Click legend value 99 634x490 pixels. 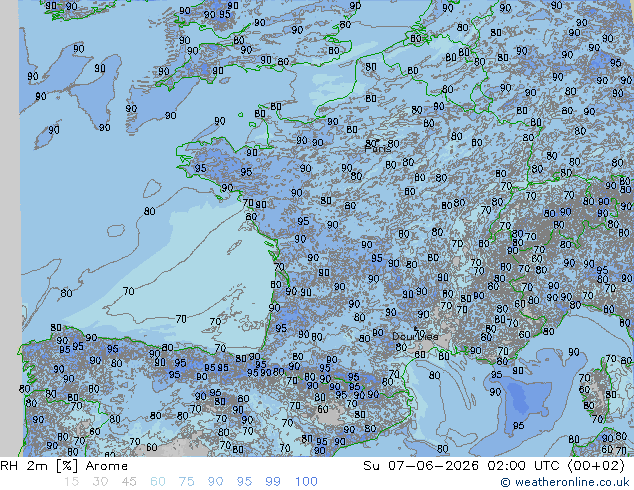coord(273,482)
